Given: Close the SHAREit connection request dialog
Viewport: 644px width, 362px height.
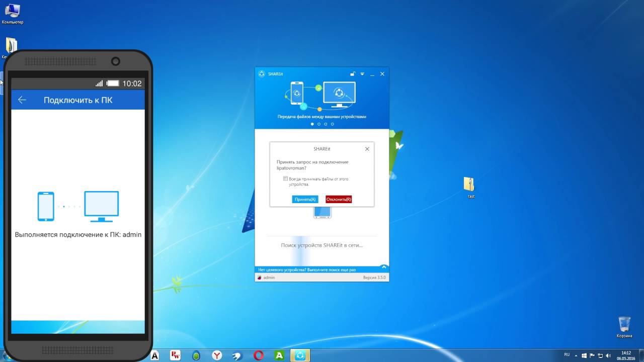Looking at the screenshot, I should [x=367, y=149].
